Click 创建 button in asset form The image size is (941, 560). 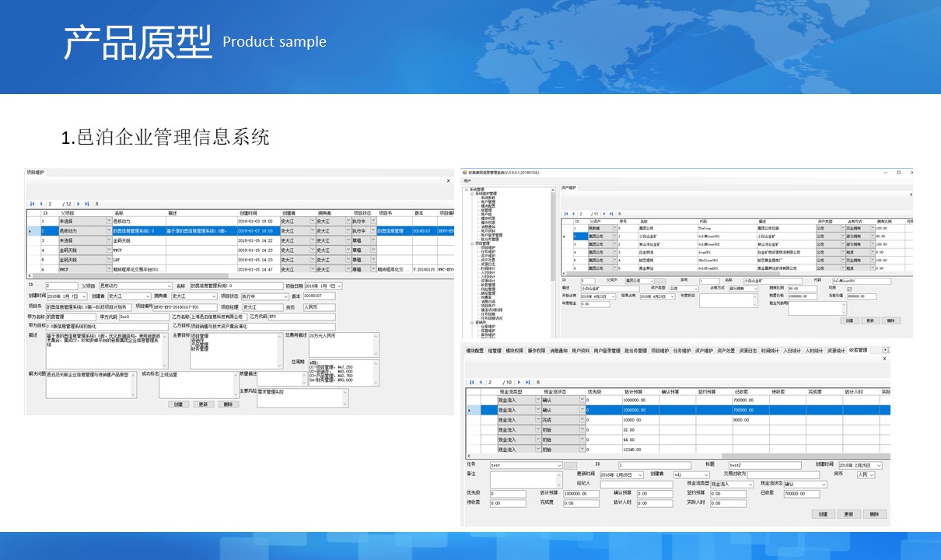point(849,320)
